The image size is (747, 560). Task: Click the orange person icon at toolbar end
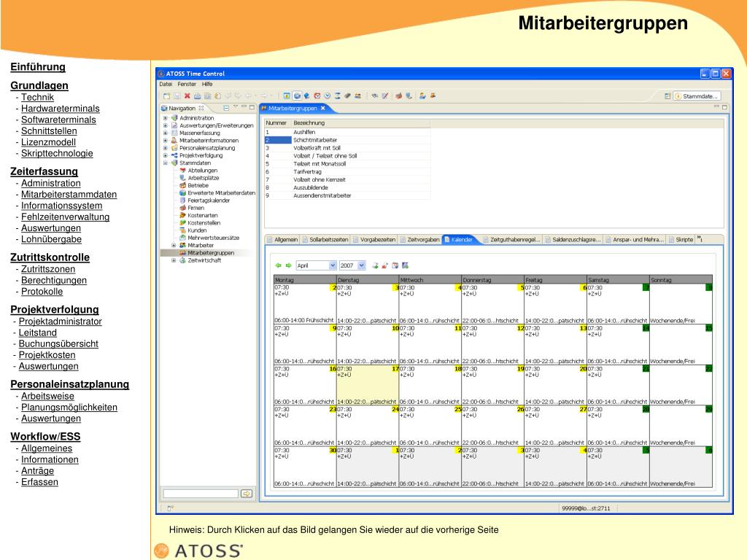coord(433,96)
